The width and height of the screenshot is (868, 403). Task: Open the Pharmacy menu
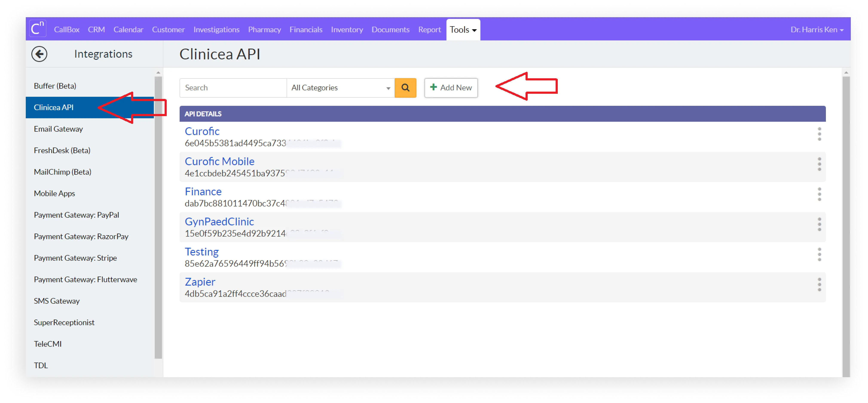[264, 30]
